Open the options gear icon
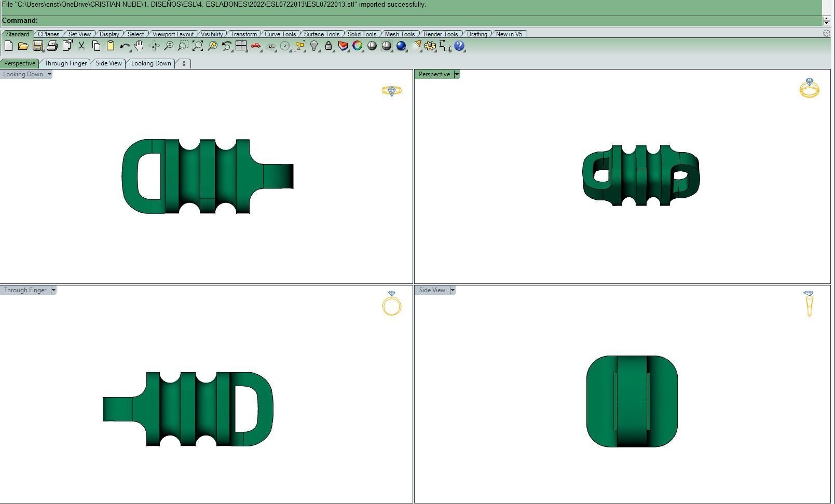Screen dimensions: 835x504 pos(430,46)
